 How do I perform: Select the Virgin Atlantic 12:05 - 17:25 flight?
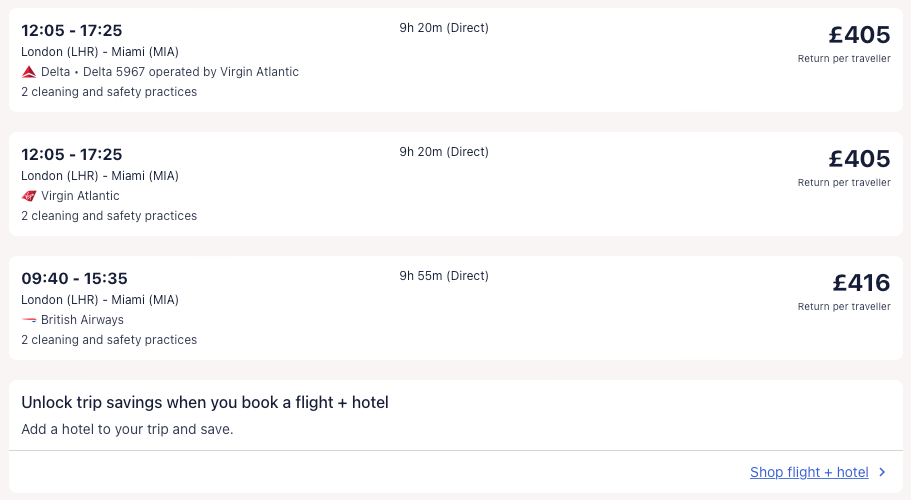click(72, 154)
